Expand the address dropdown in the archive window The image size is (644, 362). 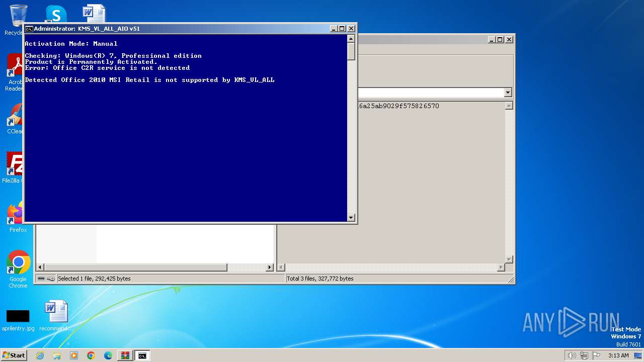pyautogui.click(x=508, y=93)
